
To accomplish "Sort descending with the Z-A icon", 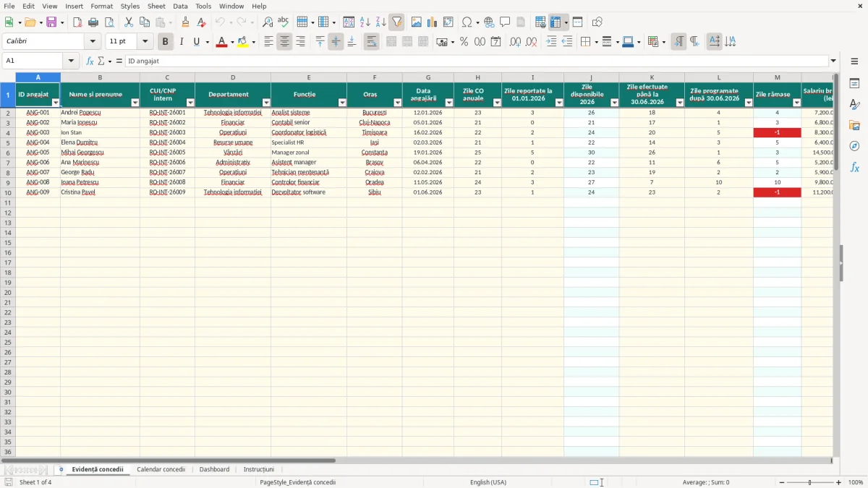I will (x=380, y=22).
